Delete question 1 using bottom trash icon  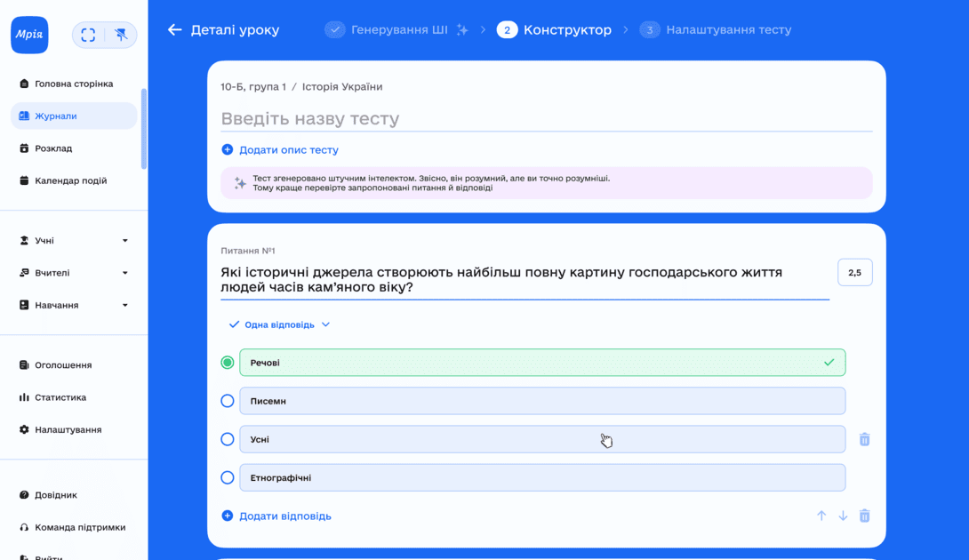click(x=864, y=516)
